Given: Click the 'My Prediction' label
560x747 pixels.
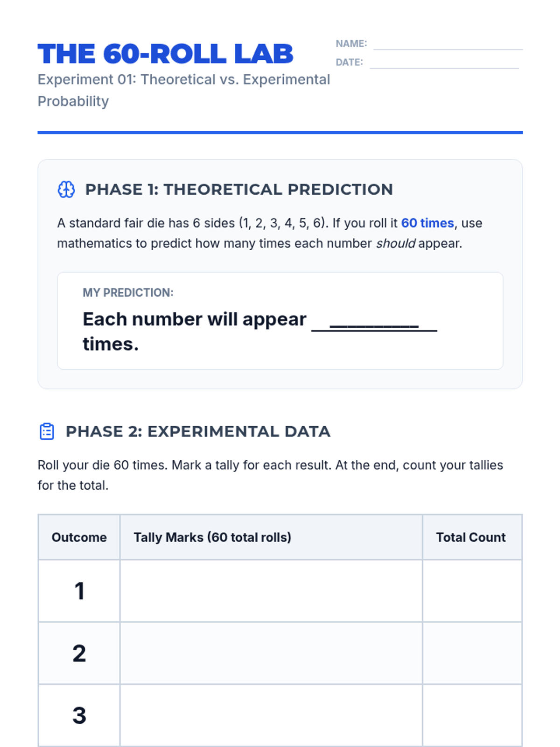Looking at the screenshot, I should (128, 293).
